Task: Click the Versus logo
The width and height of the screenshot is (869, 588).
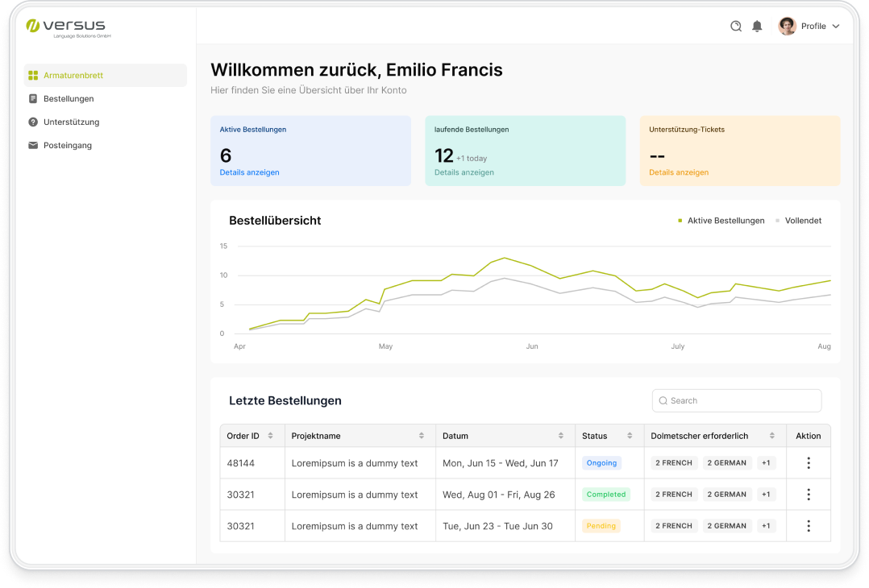Action: click(x=67, y=27)
